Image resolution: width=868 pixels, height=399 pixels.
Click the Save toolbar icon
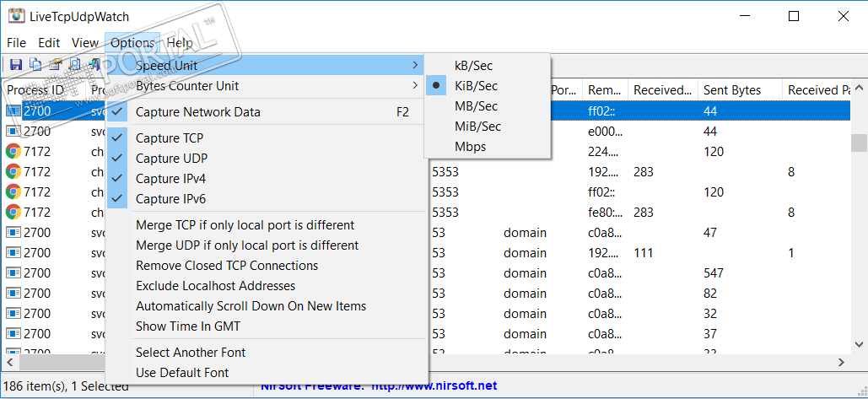tap(15, 65)
